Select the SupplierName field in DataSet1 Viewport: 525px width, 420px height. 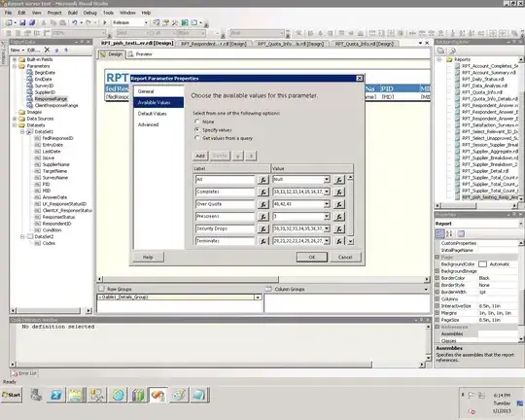pyautogui.click(x=56, y=164)
